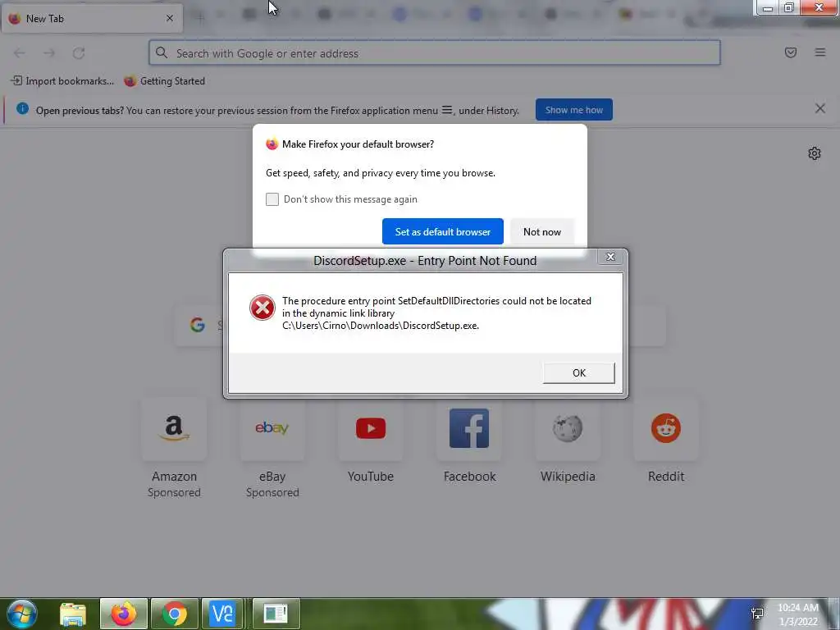Open the Firefox application menu
This screenshot has height=630, width=840.
(819, 52)
